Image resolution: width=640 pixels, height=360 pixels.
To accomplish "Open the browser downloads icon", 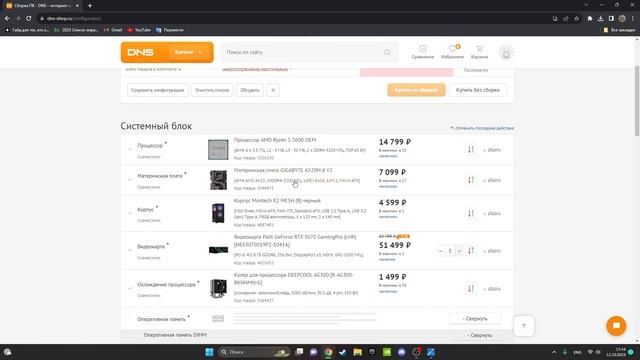I will (x=600, y=18).
